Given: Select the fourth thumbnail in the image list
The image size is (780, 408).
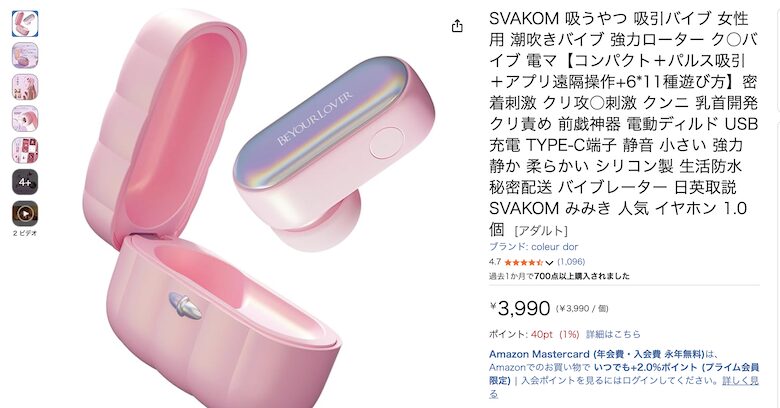Looking at the screenshot, I should click(25, 118).
